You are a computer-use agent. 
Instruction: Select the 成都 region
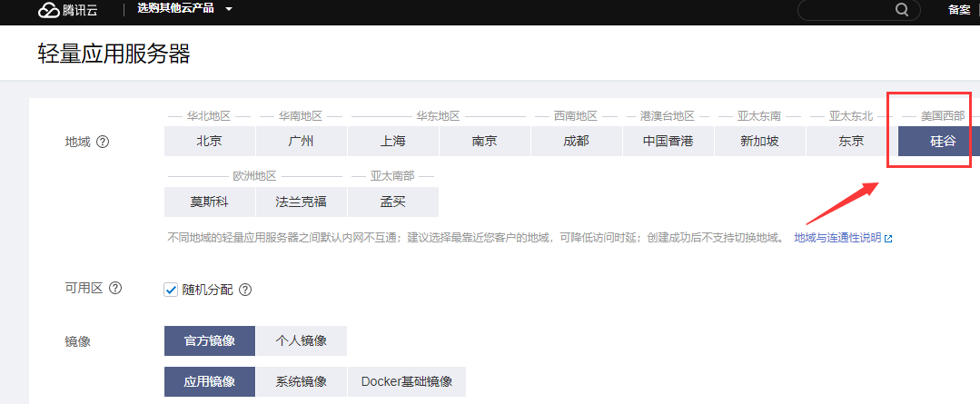coord(576,141)
